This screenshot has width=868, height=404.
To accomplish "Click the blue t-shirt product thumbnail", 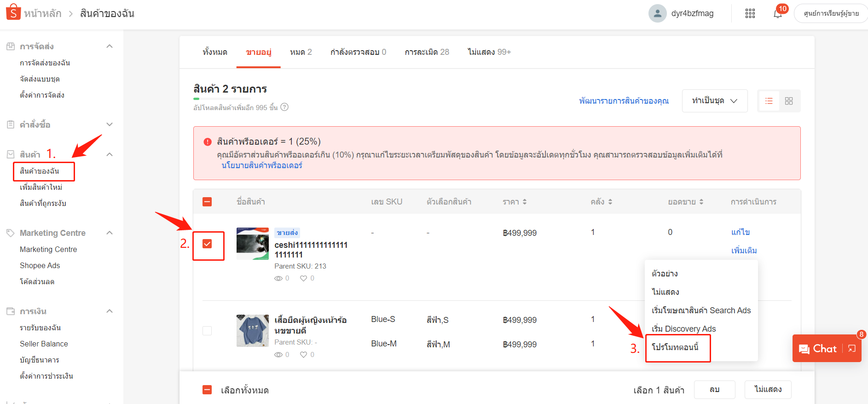I will 253,331.
